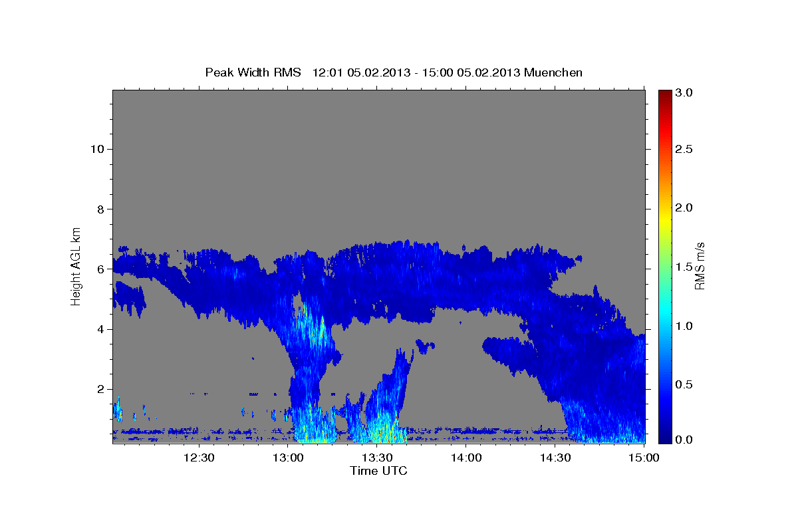Click the height axis value 8

[x=100, y=209]
